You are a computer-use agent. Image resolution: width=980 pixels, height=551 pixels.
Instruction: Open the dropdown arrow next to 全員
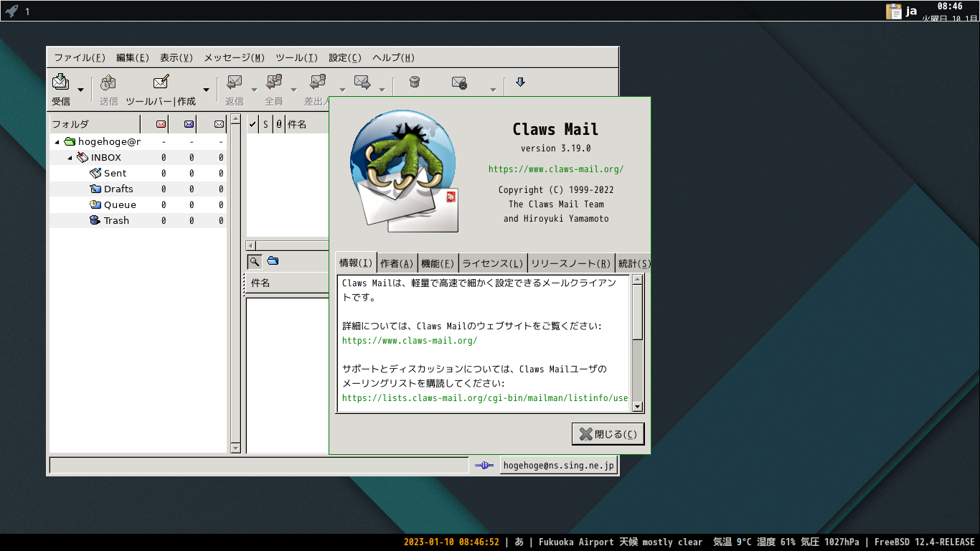pos(293,90)
